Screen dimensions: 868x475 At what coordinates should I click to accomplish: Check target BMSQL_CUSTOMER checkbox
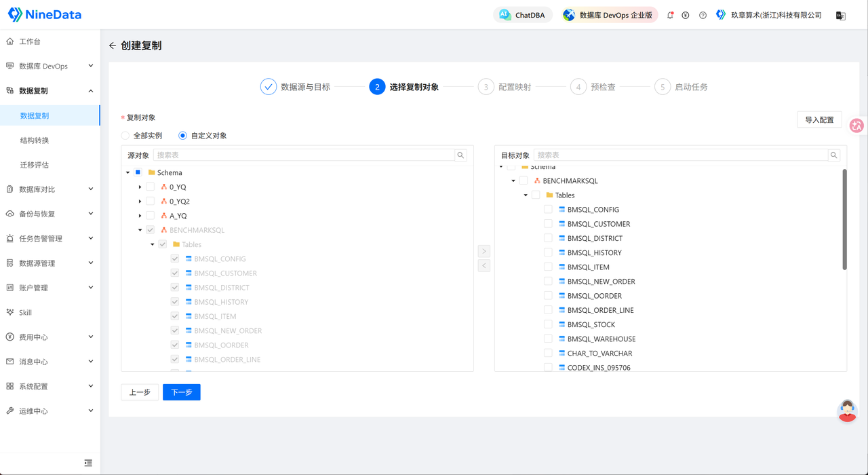[548, 224]
